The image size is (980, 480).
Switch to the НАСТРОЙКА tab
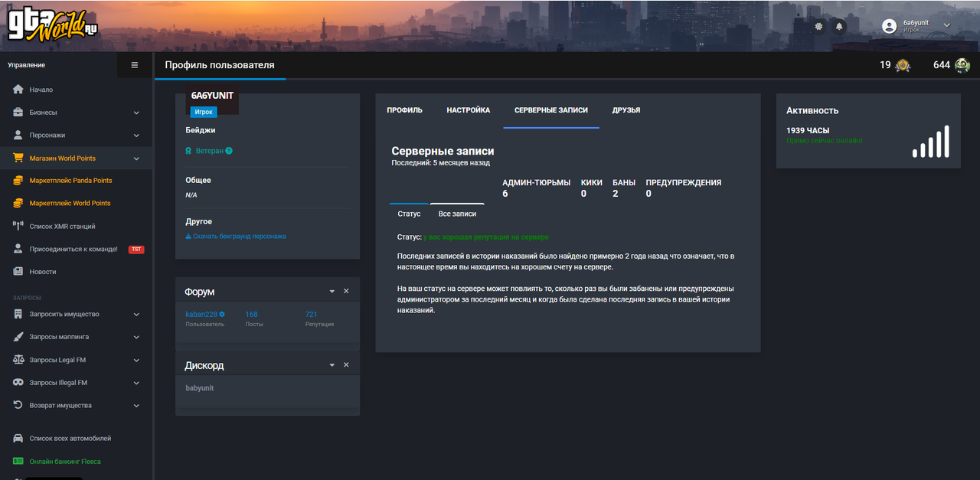(x=469, y=110)
